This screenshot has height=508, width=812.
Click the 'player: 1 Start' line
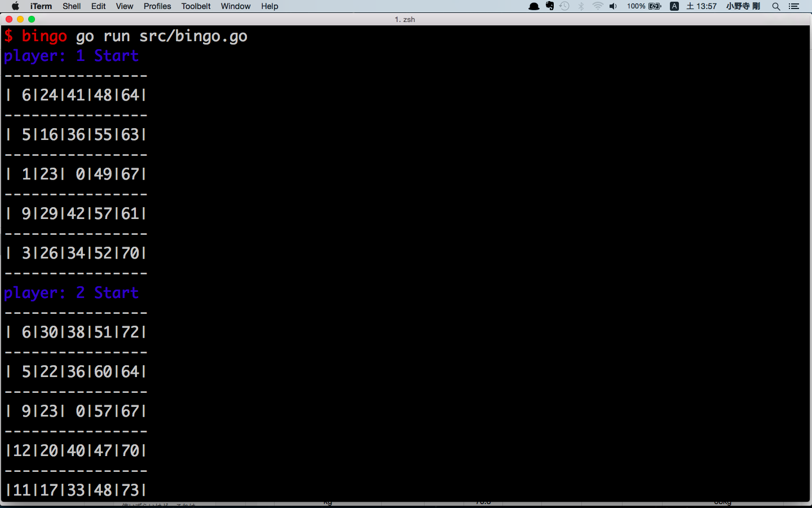71,56
